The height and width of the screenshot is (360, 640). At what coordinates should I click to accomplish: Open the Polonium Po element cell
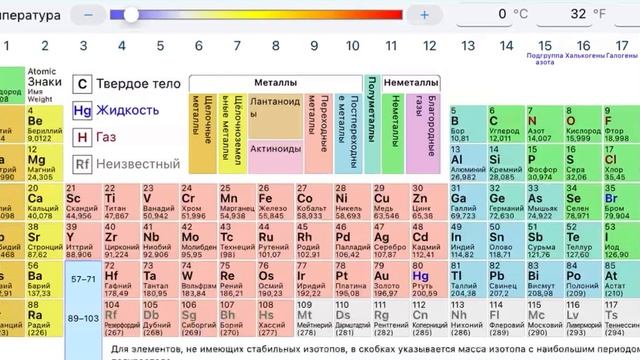coord(583,279)
